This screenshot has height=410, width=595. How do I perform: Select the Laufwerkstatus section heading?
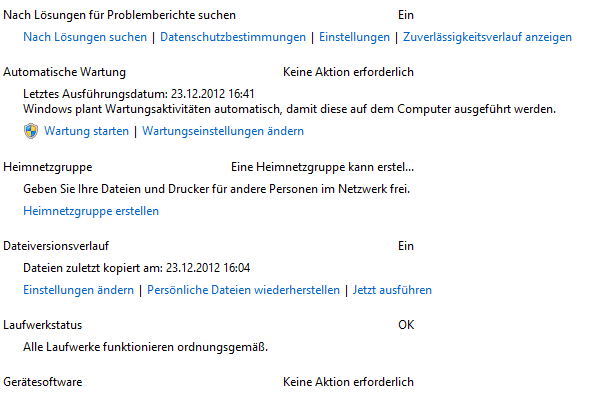coord(42,325)
